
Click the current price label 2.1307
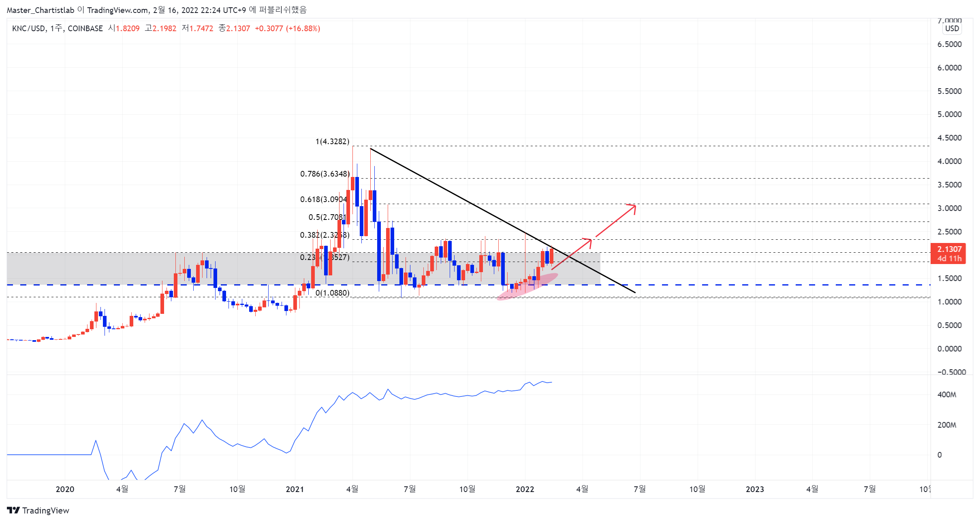point(949,249)
